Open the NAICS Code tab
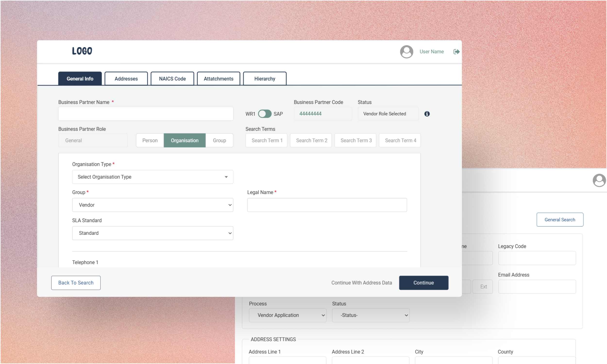Viewport: 607px width, 364px height. 172,79
